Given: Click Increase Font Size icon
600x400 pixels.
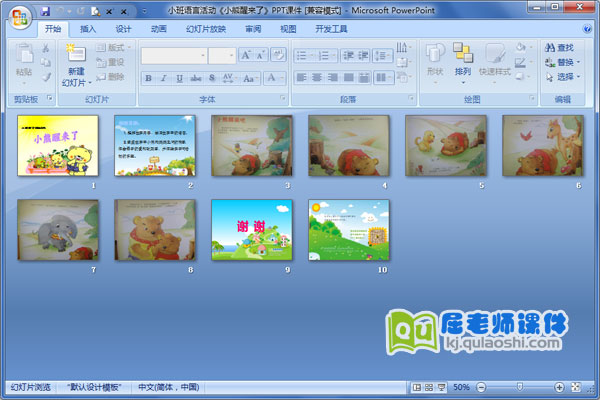Looking at the screenshot, I should 245,56.
